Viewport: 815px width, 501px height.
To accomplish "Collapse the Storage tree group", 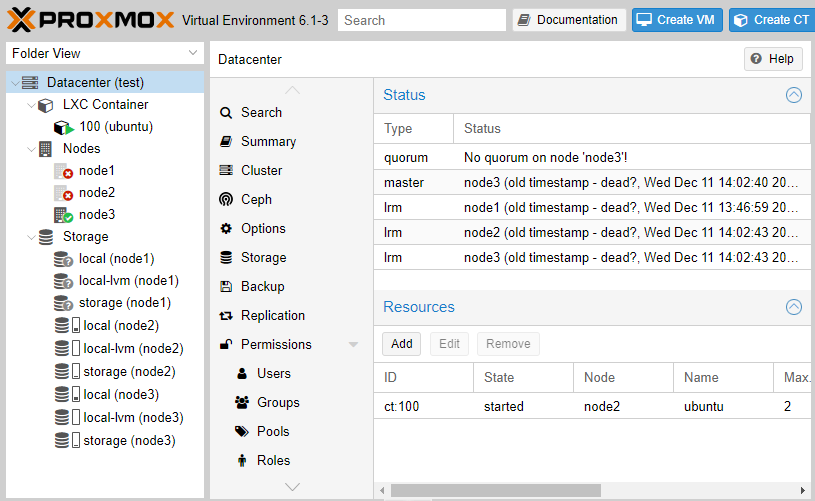I will tap(30, 237).
